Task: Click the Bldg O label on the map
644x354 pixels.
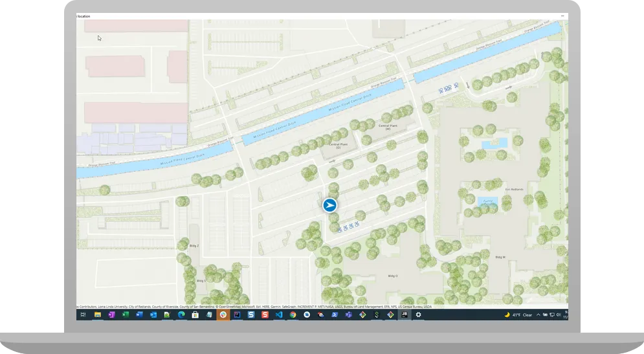Action: point(393,276)
